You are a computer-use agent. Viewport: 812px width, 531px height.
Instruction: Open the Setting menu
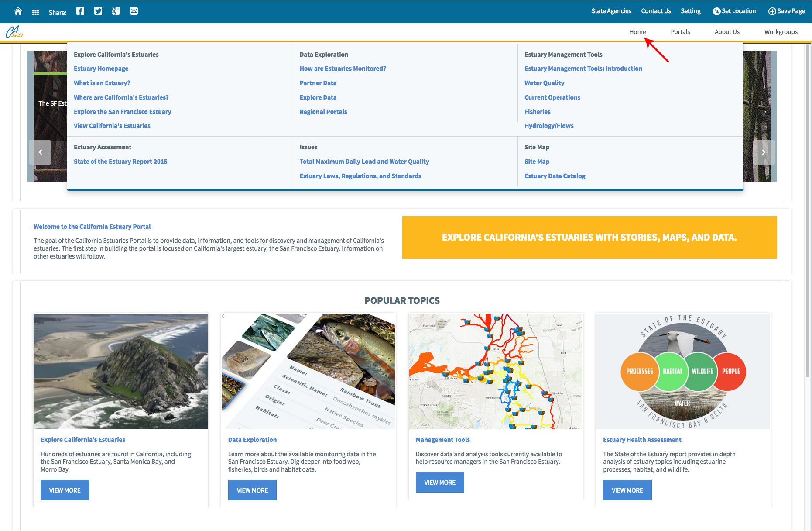[691, 11]
